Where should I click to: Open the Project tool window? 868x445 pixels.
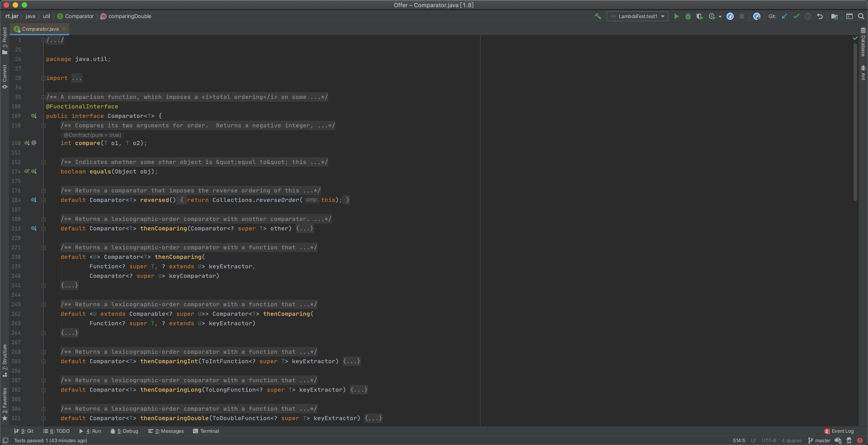tap(5, 41)
